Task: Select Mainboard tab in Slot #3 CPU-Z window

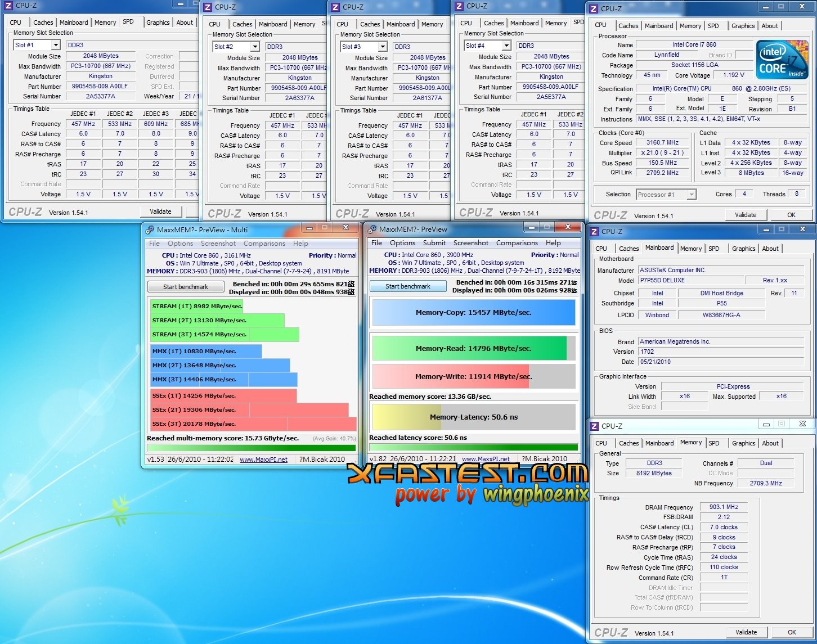Action: pyautogui.click(x=401, y=24)
